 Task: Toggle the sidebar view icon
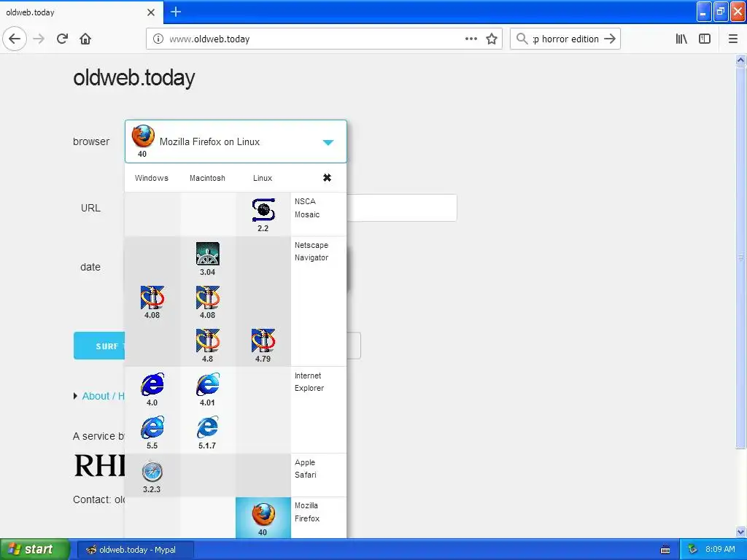point(705,39)
